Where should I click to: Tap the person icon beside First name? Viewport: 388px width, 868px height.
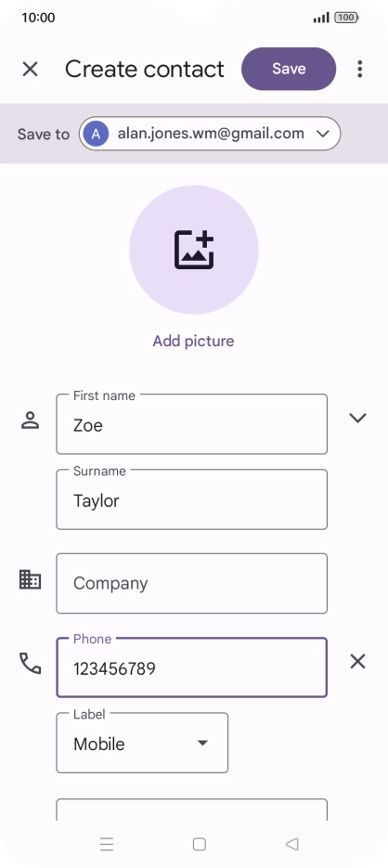click(30, 421)
